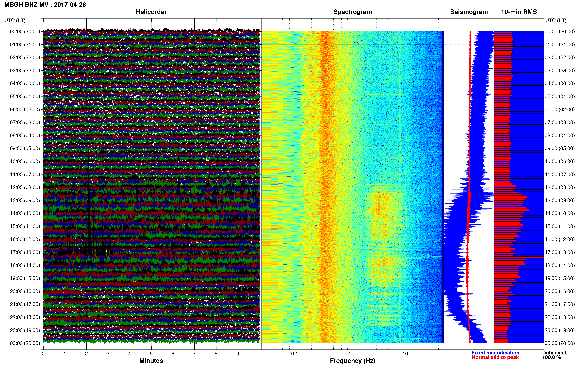Click the right 'UTC (LT)' axis label
This screenshot has width=588, height=368.
[x=556, y=20]
